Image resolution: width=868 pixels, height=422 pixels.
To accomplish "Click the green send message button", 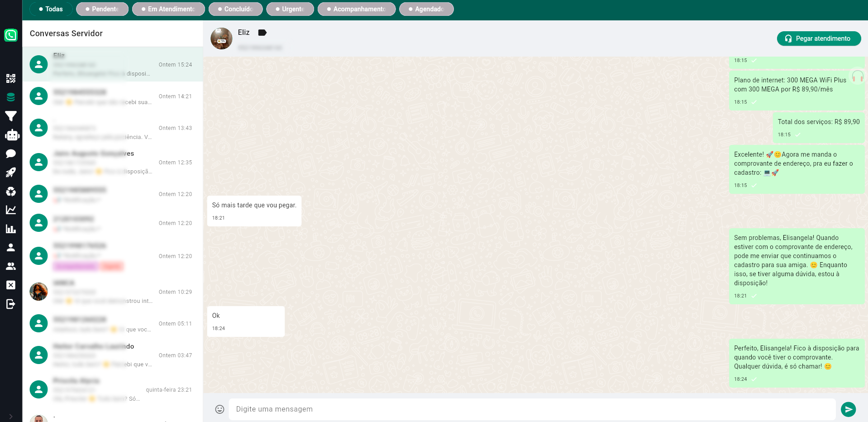I will click(849, 409).
